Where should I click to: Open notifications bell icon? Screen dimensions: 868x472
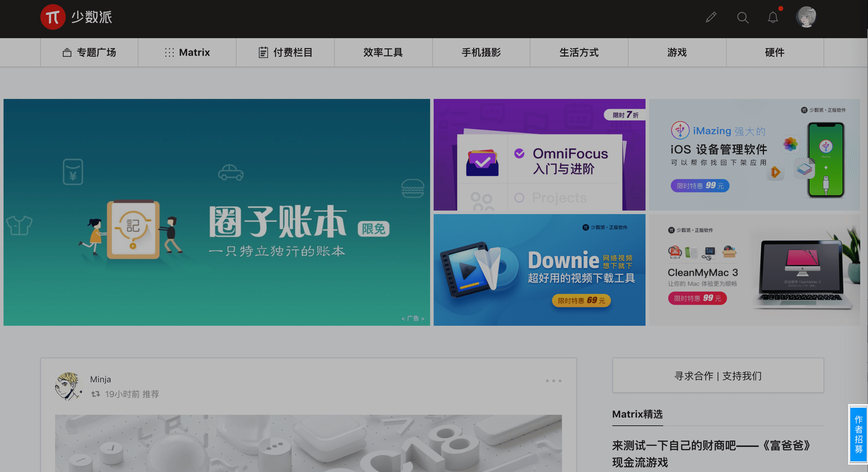(x=773, y=17)
